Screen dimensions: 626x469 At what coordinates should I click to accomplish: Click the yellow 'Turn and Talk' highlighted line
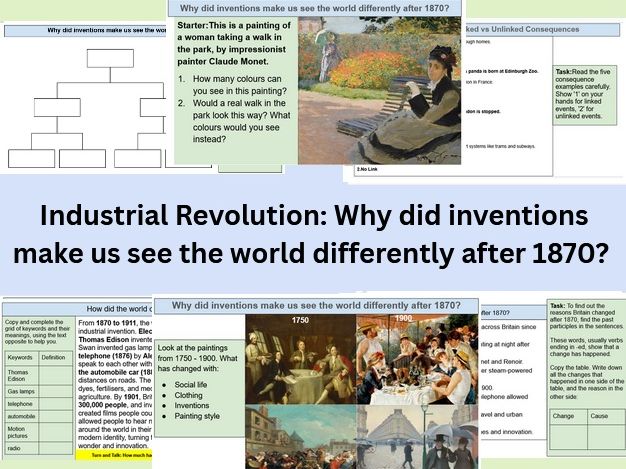pos(114,455)
